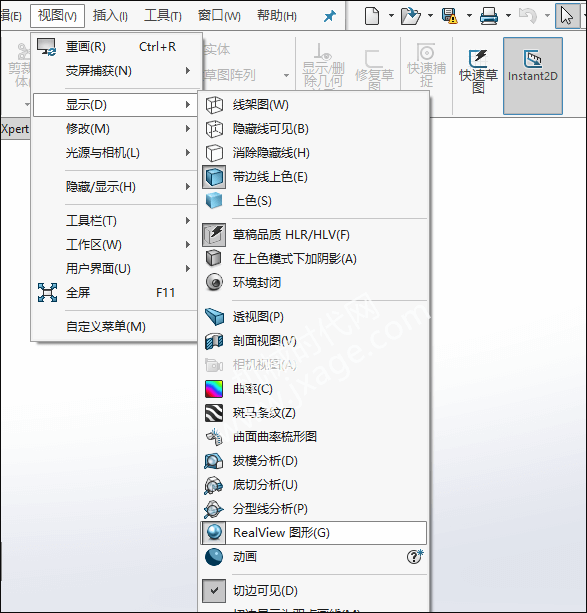Open the dropdown arrow next to the Print icon
This screenshot has width=587, height=613.
pyautogui.click(x=508, y=16)
